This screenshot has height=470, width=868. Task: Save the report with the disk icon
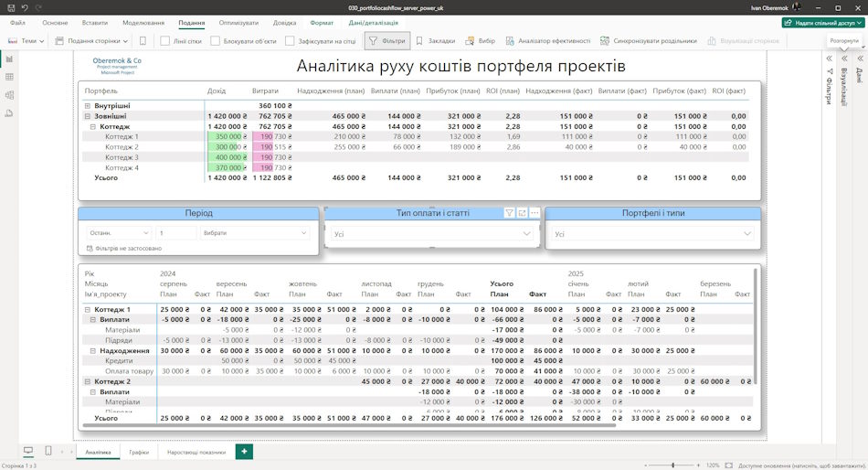pos(11,7)
